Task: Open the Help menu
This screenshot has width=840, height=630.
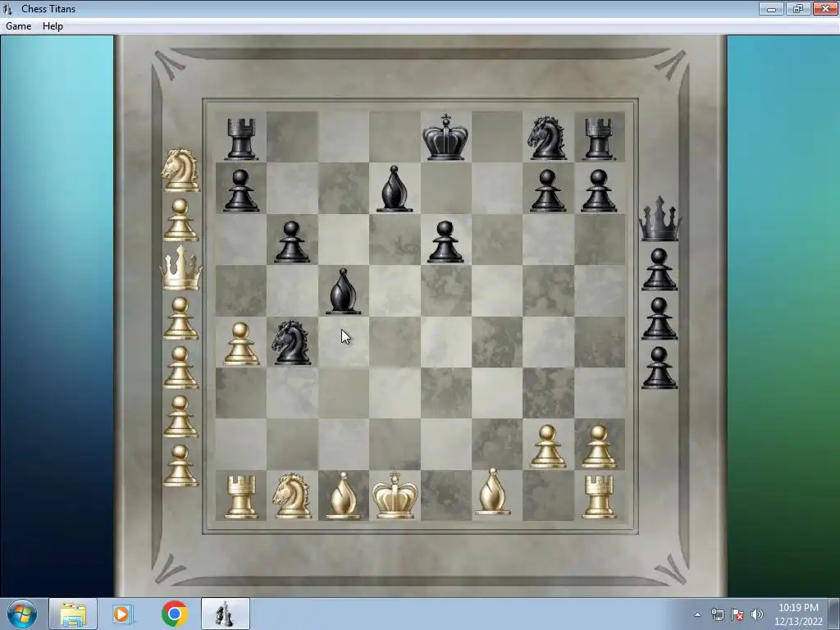Action: coord(52,26)
